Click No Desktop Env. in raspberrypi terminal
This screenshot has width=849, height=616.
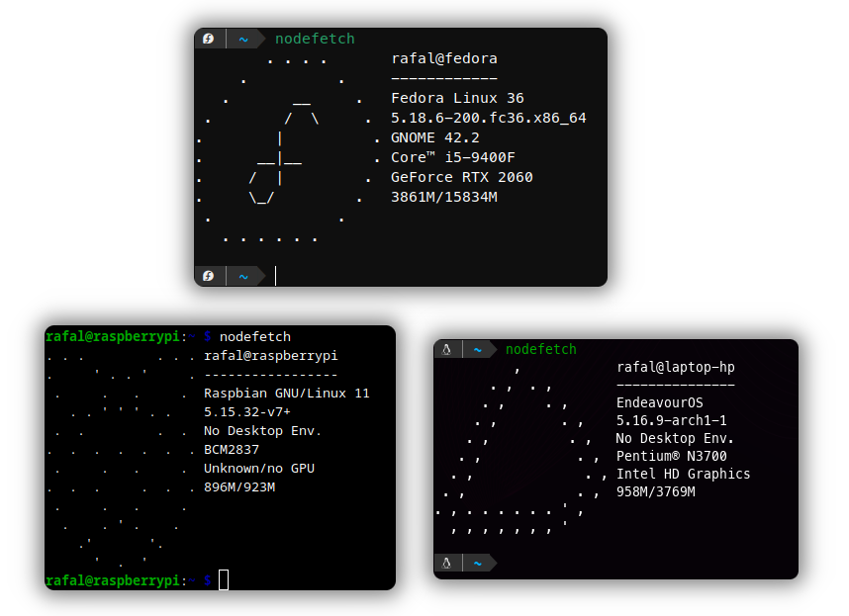click(x=262, y=431)
